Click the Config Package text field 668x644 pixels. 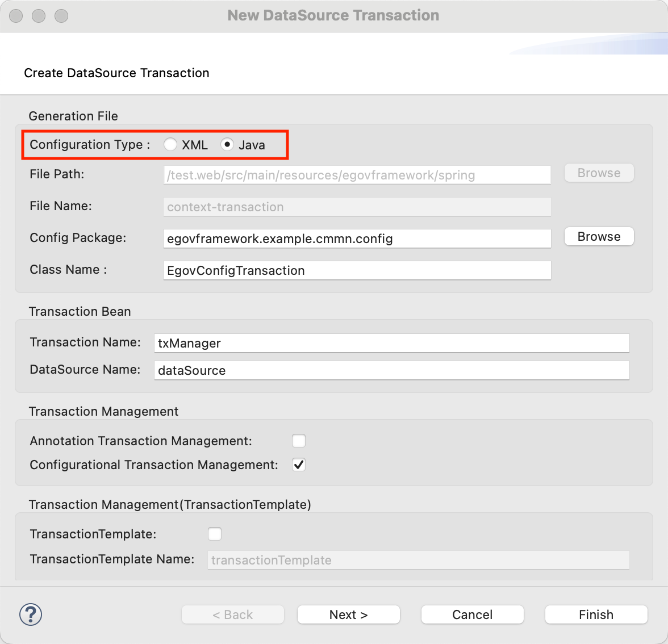357,239
